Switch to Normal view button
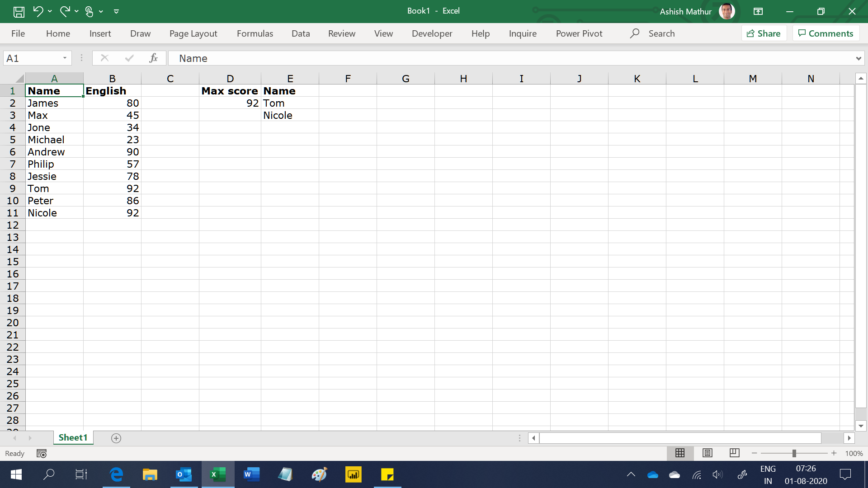The image size is (868, 488). 680,453
